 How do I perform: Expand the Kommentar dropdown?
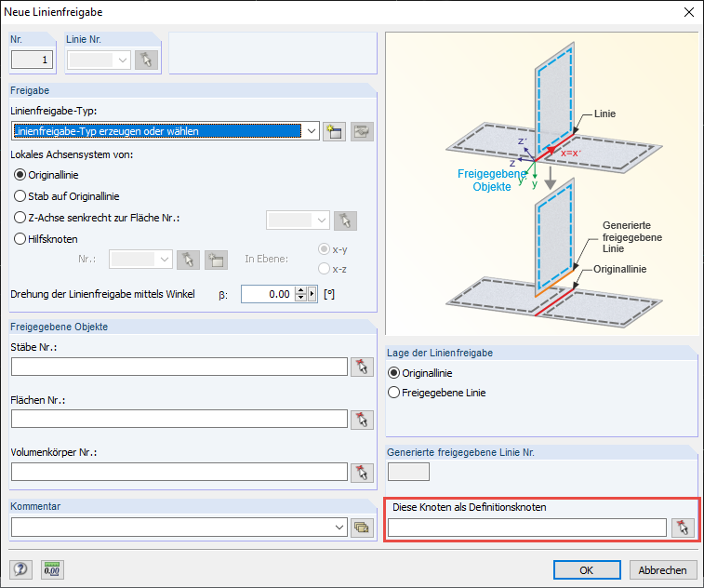pyautogui.click(x=339, y=528)
